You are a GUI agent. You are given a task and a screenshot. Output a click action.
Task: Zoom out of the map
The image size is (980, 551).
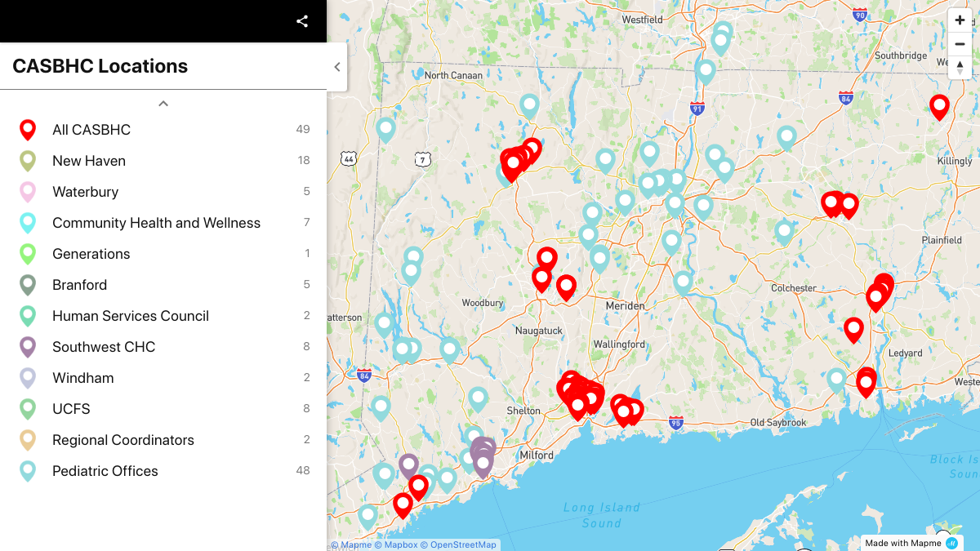[960, 44]
